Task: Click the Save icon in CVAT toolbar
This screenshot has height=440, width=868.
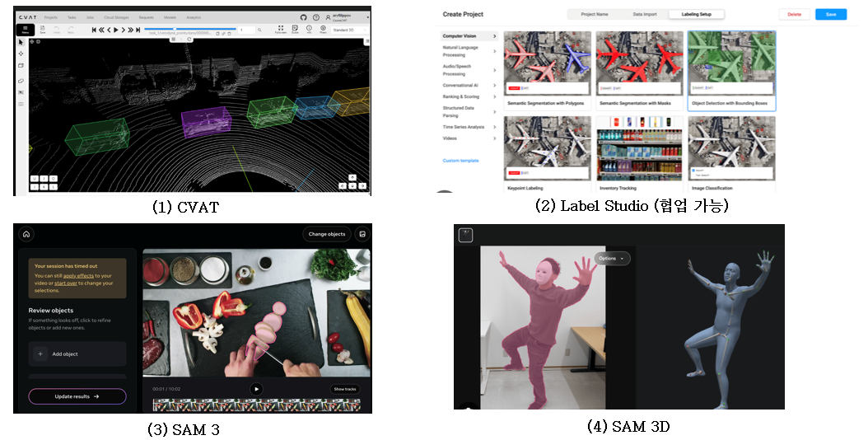Action: [x=43, y=30]
